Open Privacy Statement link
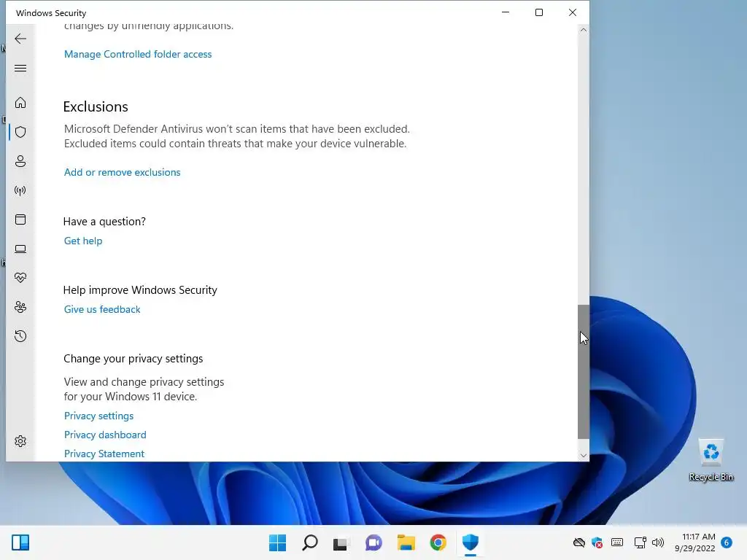This screenshot has width=747, height=560. 104,454
